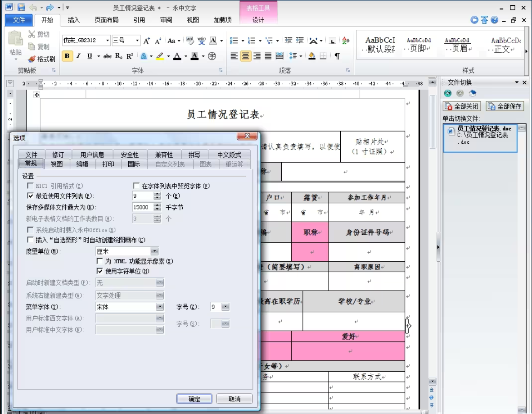532x414 pixels.
Task: Switch to 页面布局 ribbon tab
Action: [x=107, y=20]
